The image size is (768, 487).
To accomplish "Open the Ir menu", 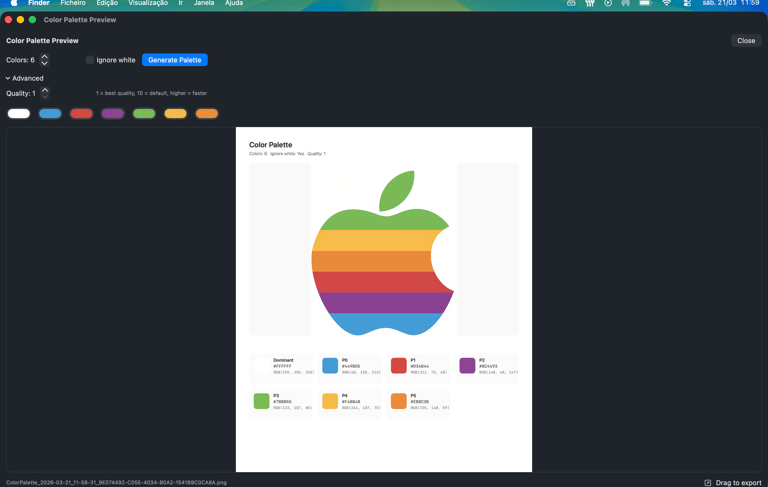I will (x=181, y=3).
